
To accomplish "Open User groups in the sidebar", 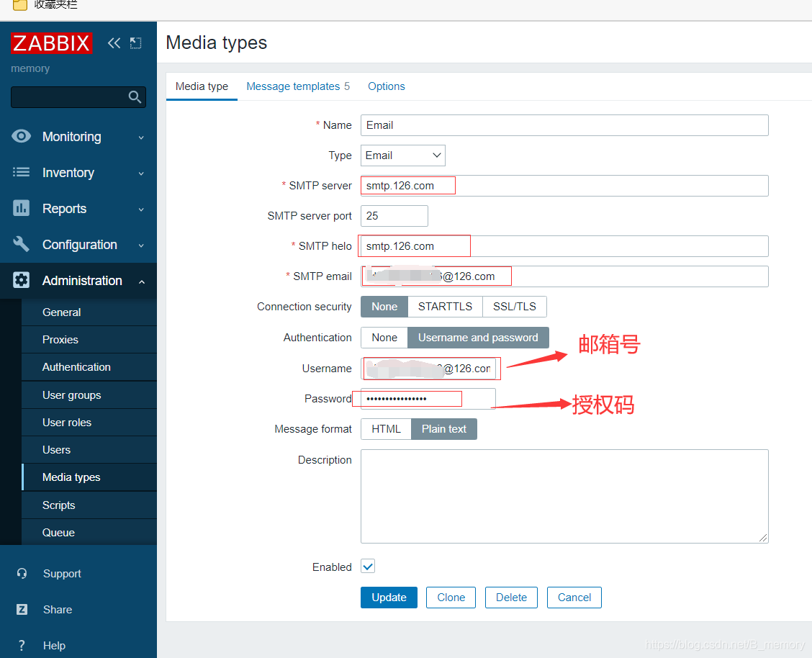I will [x=89, y=395].
